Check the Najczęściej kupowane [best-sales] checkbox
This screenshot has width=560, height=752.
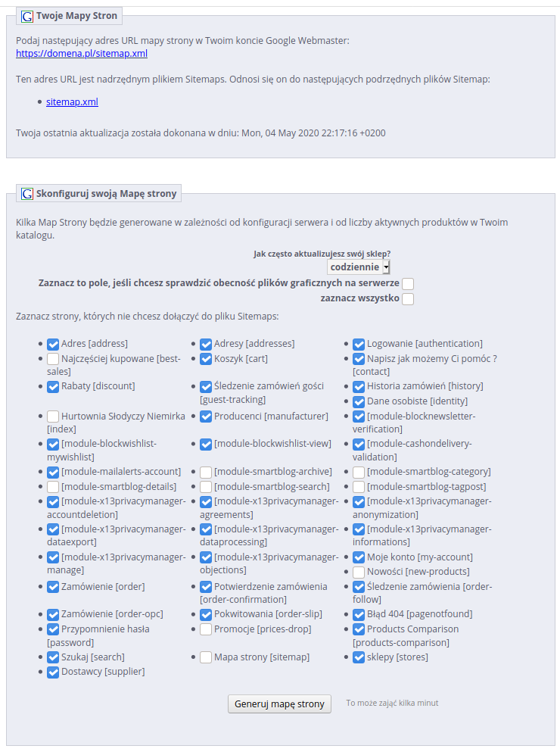pyautogui.click(x=53, y=359)
